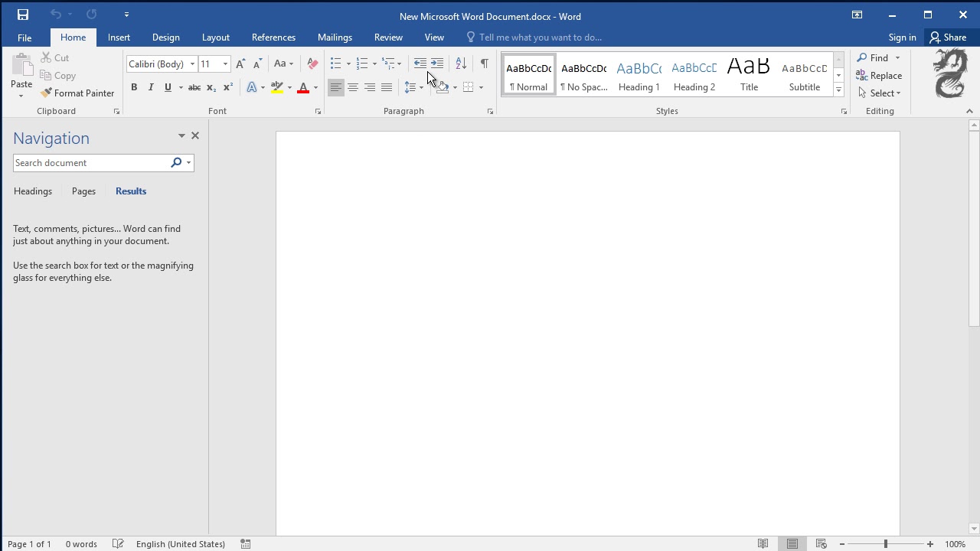Click the Multilevel List icon

[388, 64]
